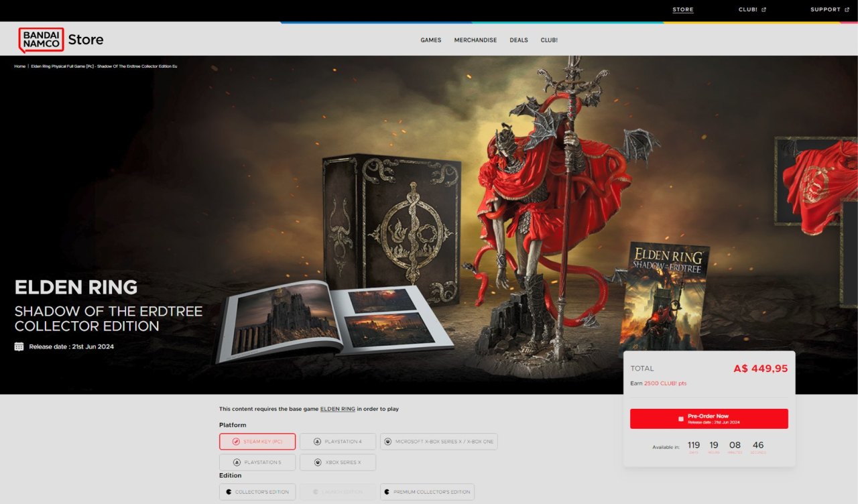Click the A$ 449,95 total price
Image resolution: width=858 pixels, height=504 pixels.
click(761, 369)
